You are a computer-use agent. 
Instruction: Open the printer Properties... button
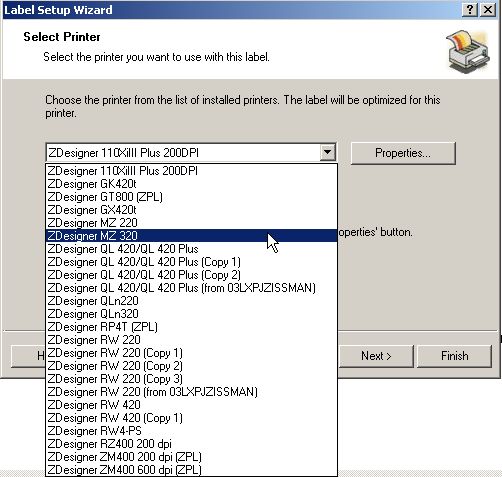[403, 153]
